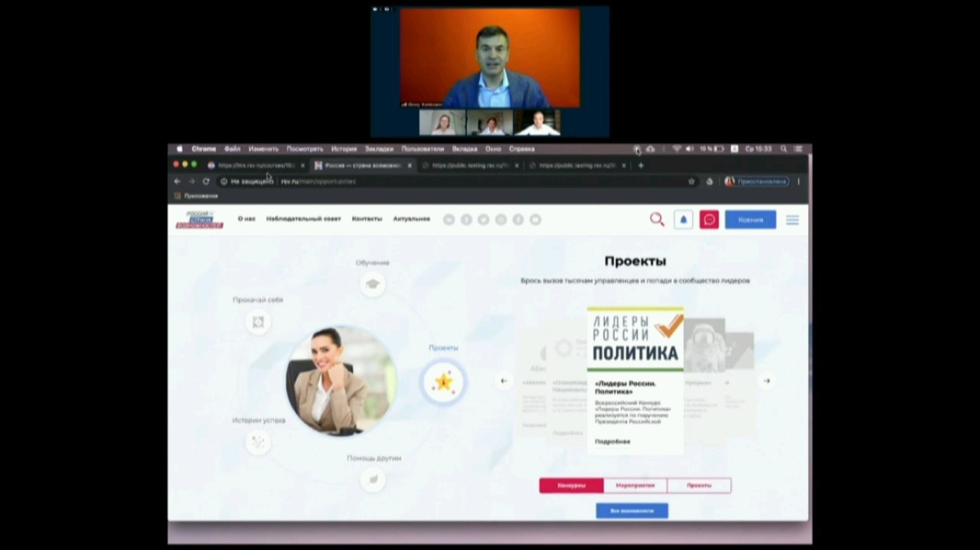Viewport: 980px width, 550px height.
Task: Select the Проекты filter tab
Action: [x=699, y=486]
